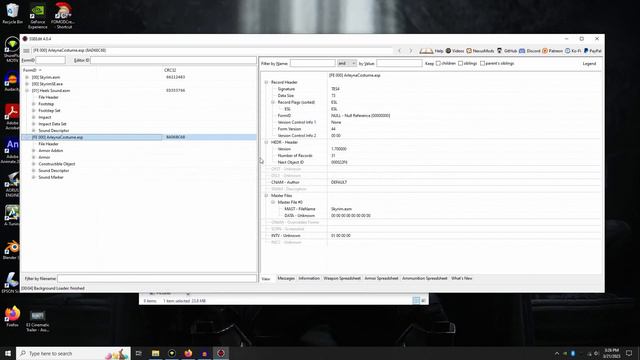Expand the SkyrimSE.exe tree node
Viewport: 640px width, 360px height.
(x=27, y=84)
